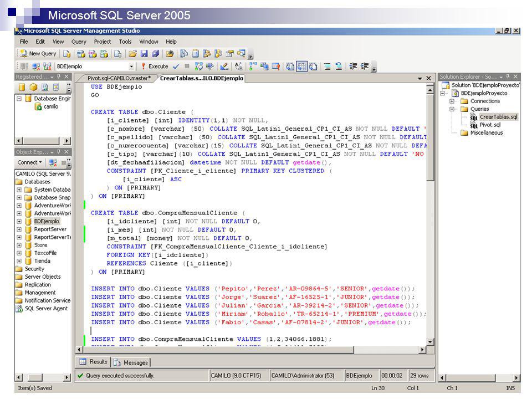Save file with the floppy disk icon
This screenshot has height=399, width=532.
tap(144, 54)
